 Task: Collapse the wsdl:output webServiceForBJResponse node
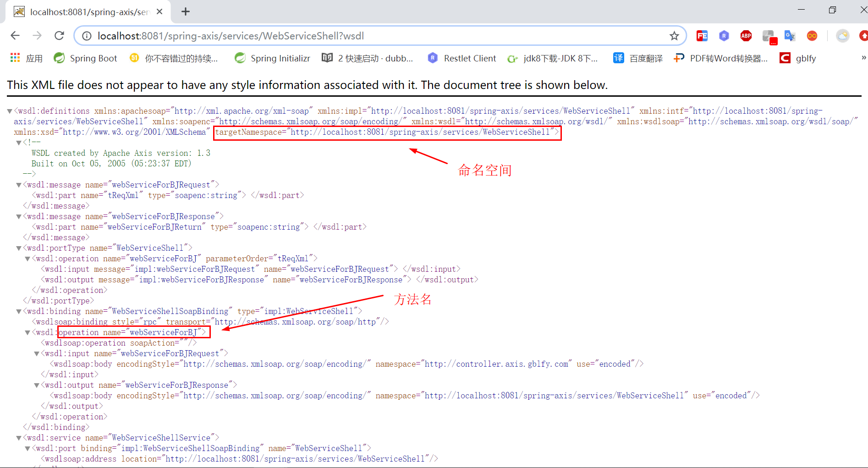point(37,385)
